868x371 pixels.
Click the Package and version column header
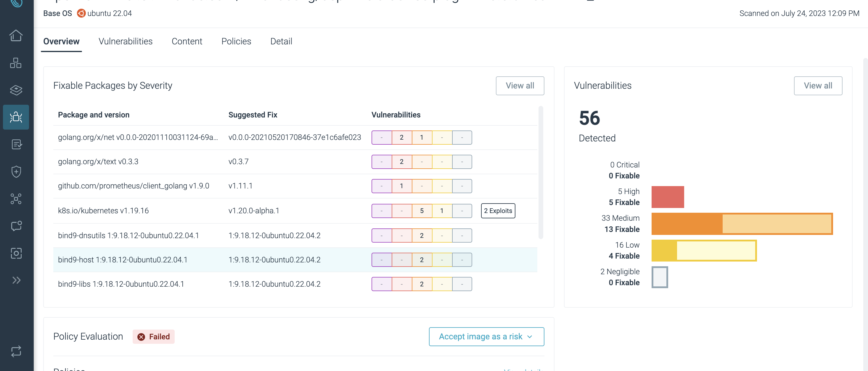tap(94, 115)
